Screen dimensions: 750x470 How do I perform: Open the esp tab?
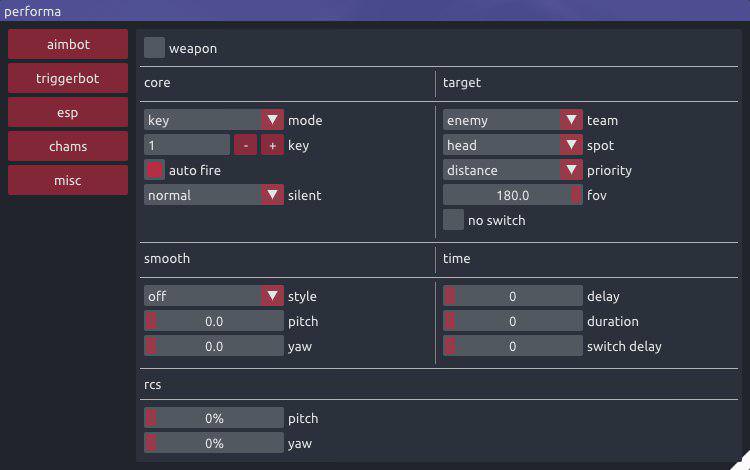(68, 112)
